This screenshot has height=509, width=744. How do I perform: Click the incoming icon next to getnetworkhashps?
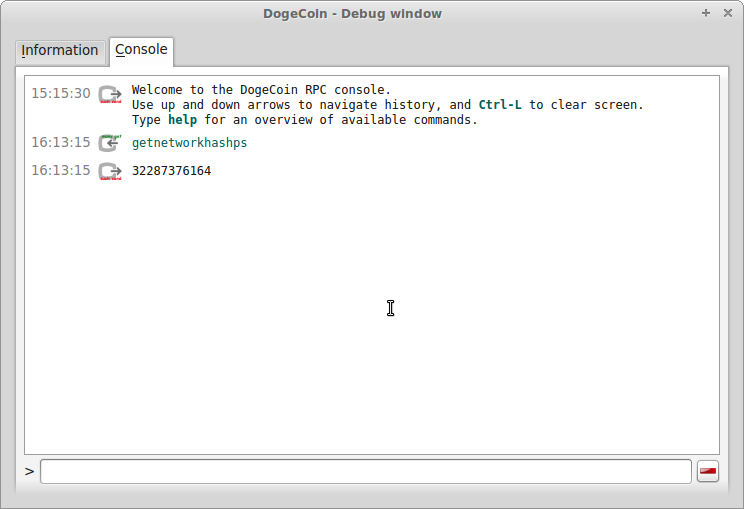110,143
